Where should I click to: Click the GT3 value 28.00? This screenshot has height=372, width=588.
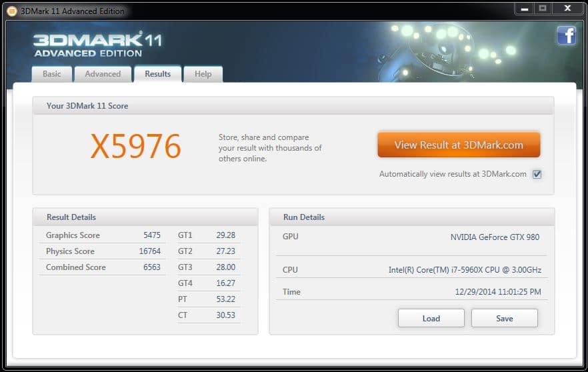point(226,267)
